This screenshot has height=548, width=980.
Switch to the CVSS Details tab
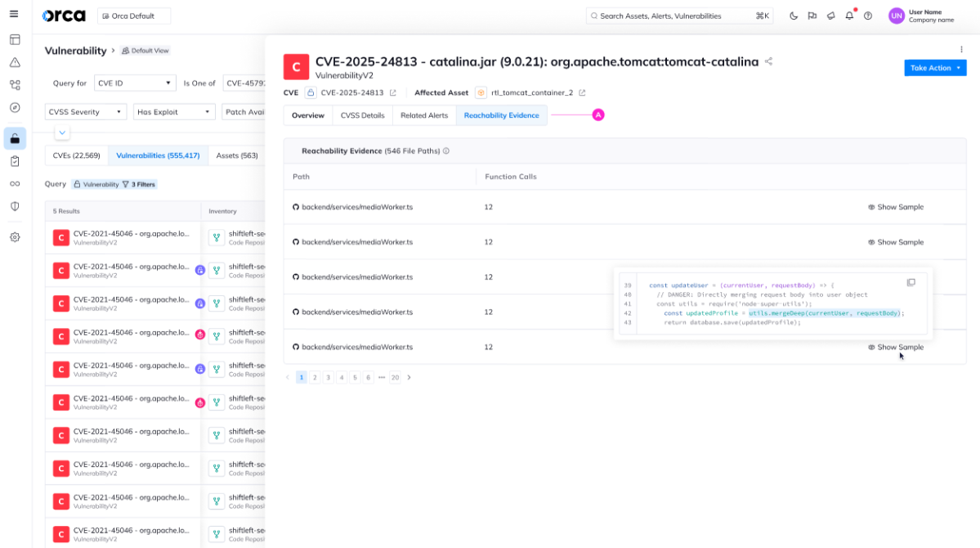(x=362, y=115)
